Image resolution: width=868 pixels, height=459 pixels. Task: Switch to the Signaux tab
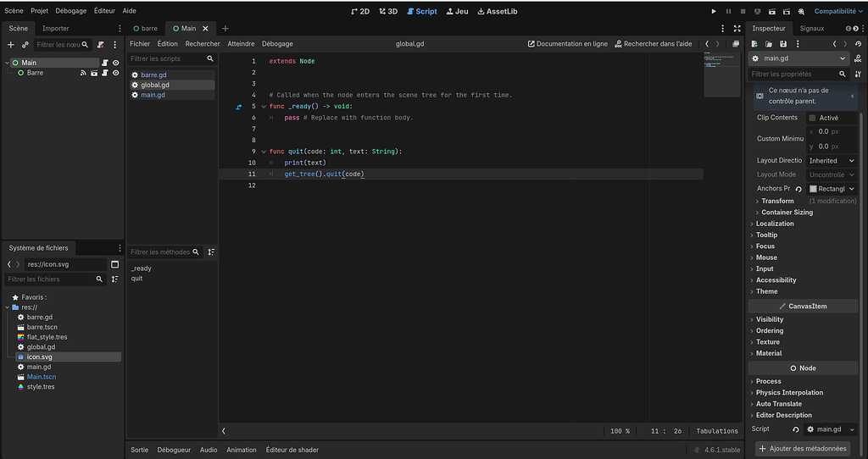click(x=811, y=28)
